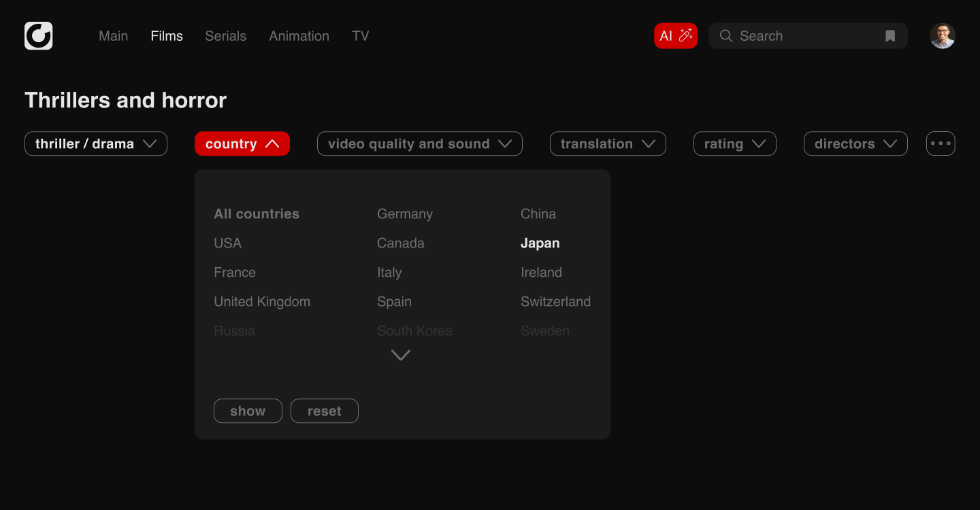
Task: Click the bookmark icon in search bar
Action: 889,36
